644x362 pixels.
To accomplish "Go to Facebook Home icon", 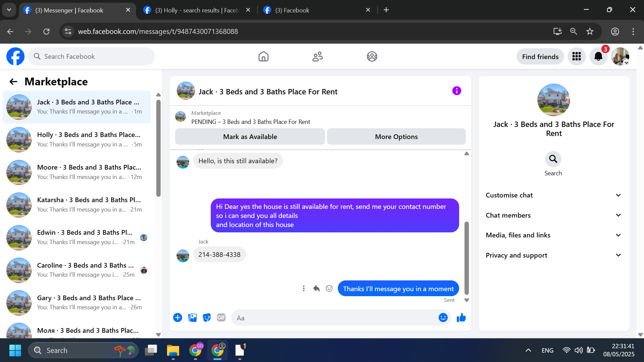I will [x=264, y=56].
